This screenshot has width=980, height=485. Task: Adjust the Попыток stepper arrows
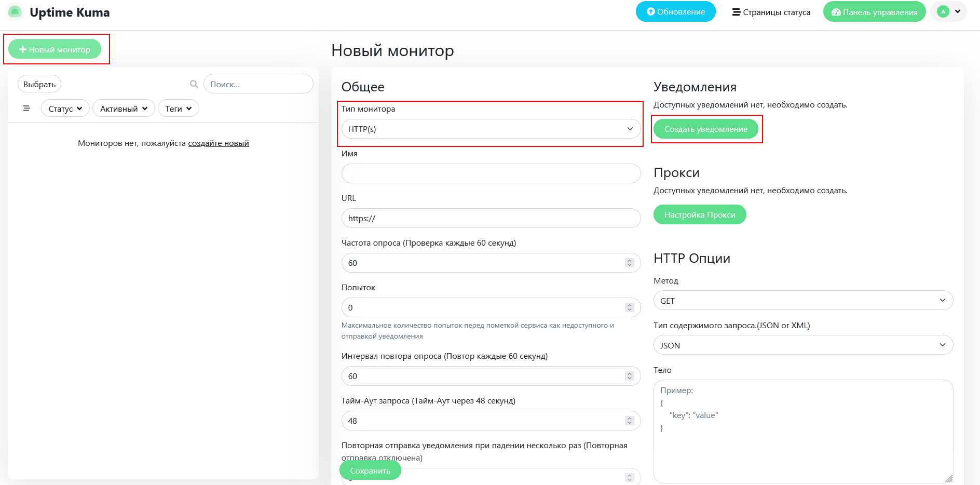[630, 307]
